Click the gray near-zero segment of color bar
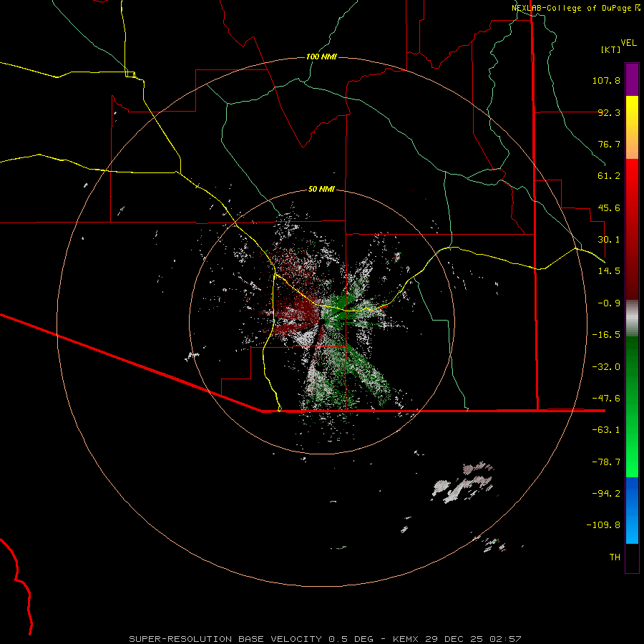Image resolution: width=644 pixels, height=644 pixels. click(632, 318)
